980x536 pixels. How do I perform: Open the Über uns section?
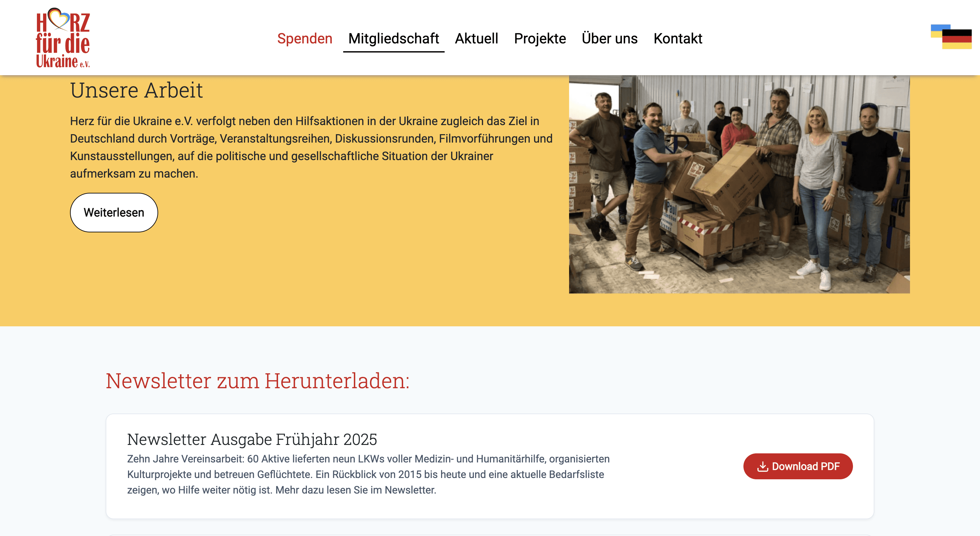[610, 39]
